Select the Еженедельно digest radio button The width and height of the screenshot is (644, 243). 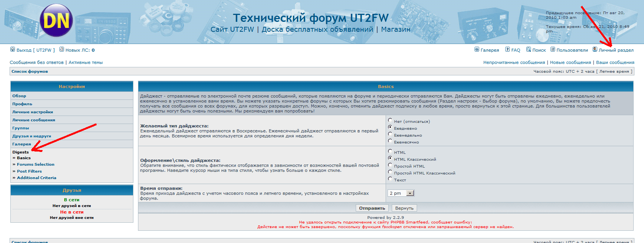[390, 134]
